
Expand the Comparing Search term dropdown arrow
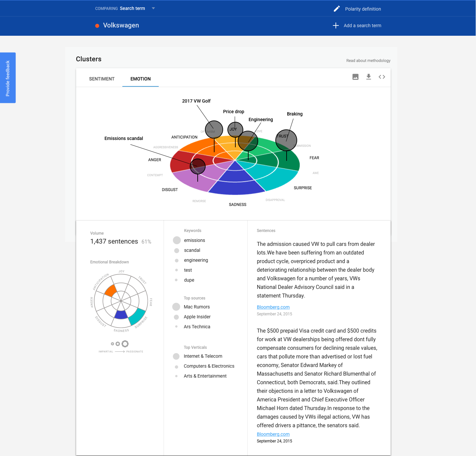[153, 8]
